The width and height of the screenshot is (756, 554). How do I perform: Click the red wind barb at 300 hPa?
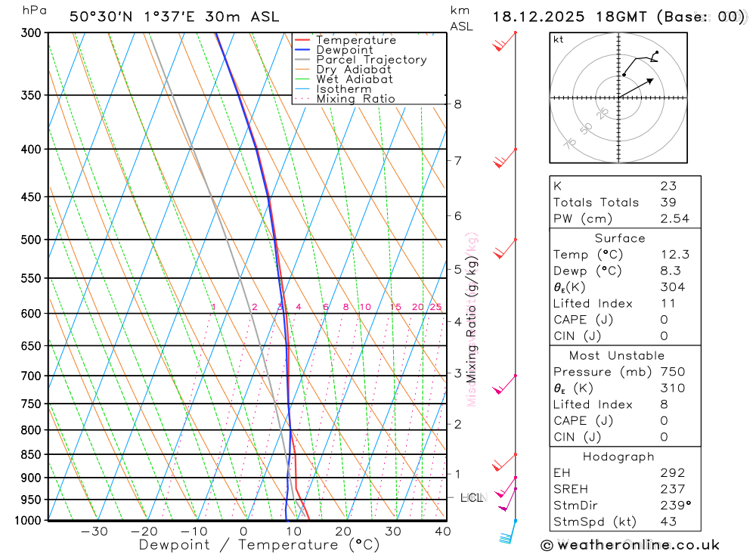point(504,42)
